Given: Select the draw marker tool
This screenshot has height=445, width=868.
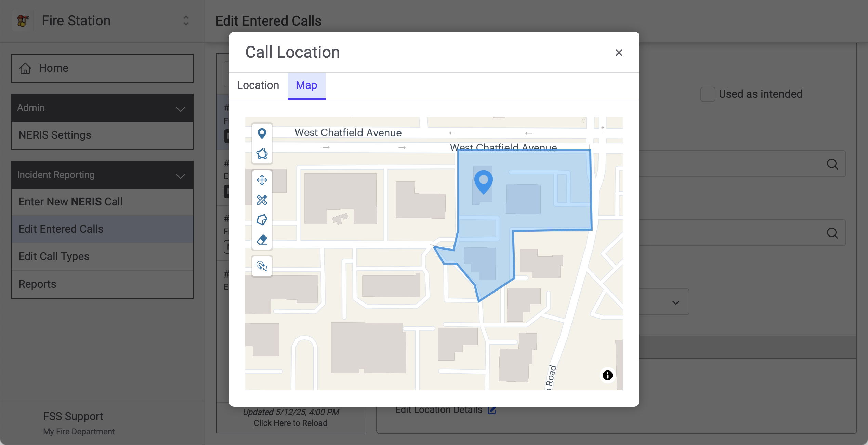Looking at the screenshot, I should pos(262,134).
